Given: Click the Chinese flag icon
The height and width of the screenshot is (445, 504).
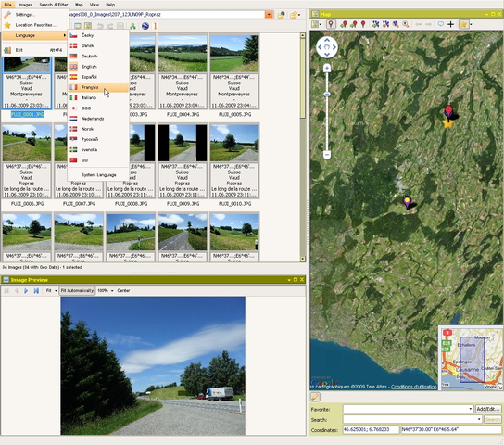Looking at the screenshot, I should pos(73,160).
